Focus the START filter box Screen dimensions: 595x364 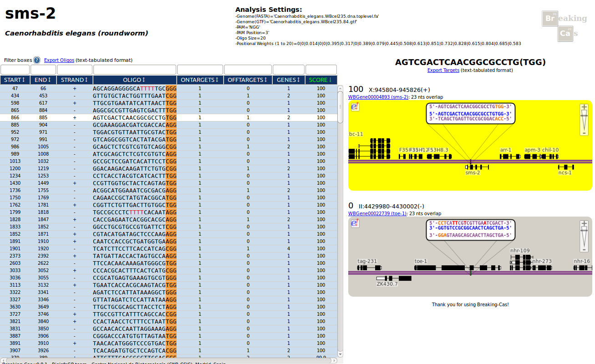pyautogui.click(x=15, y=70)
